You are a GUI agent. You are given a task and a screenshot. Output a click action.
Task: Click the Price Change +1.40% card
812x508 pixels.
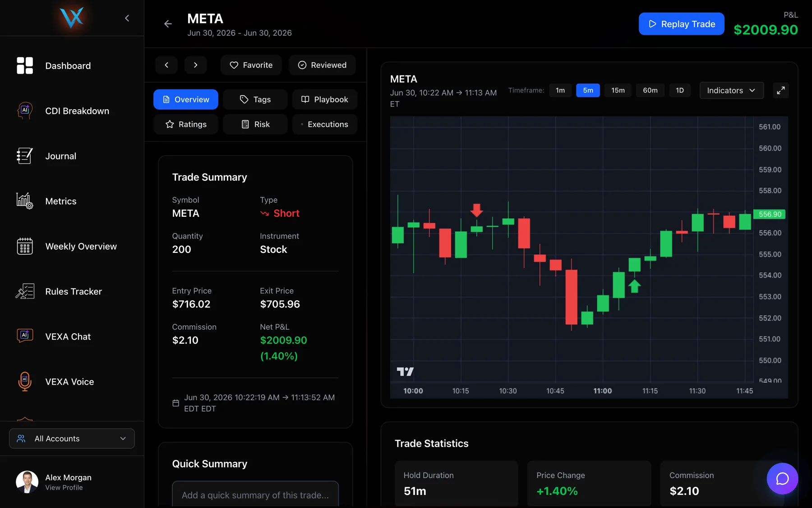(589, 483)
